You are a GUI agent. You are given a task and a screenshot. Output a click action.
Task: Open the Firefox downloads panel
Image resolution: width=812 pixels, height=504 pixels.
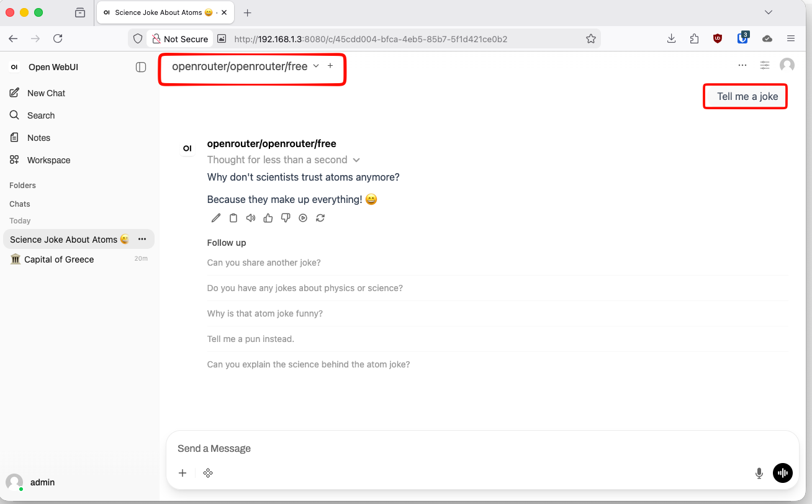[671, 38]
